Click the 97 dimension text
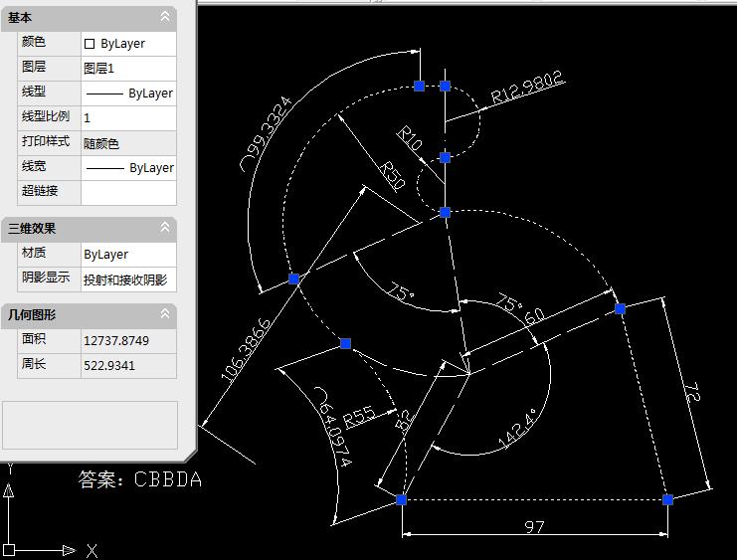Screen dimensions: 737x560 534,526
